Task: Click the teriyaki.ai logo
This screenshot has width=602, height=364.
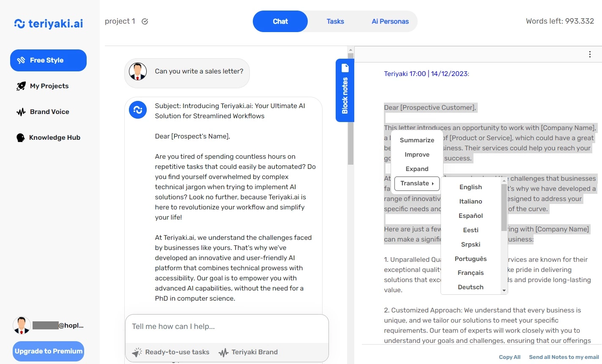Action: (49, 24)
